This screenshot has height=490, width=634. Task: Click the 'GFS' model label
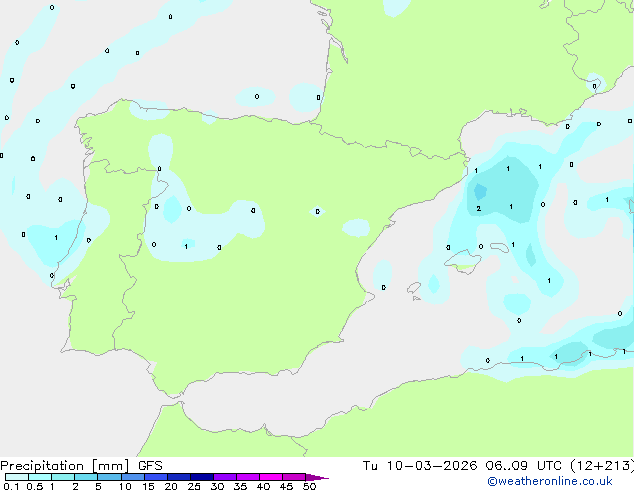pos(150,466)
